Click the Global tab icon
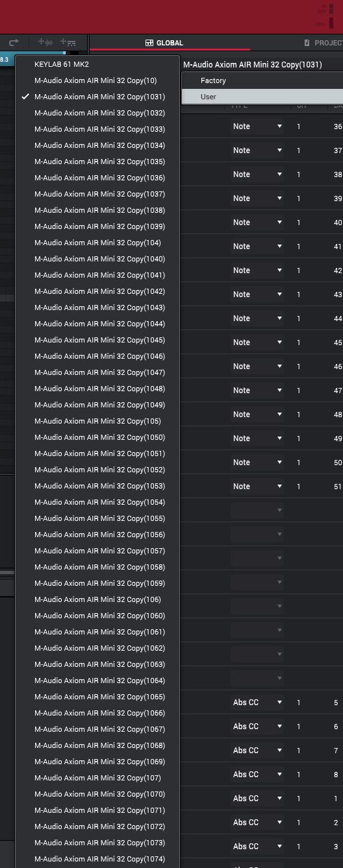This screenshot has width=343, height=868. click(x=149, y=43)
